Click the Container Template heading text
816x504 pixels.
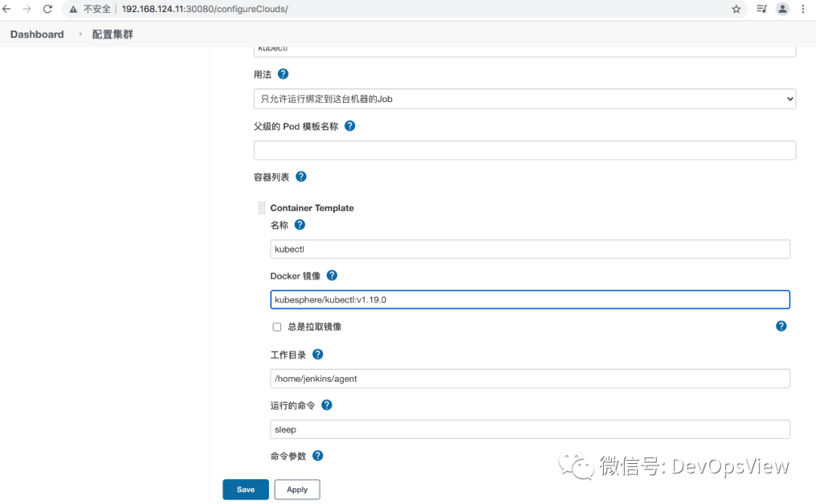[x=312, y=208]
